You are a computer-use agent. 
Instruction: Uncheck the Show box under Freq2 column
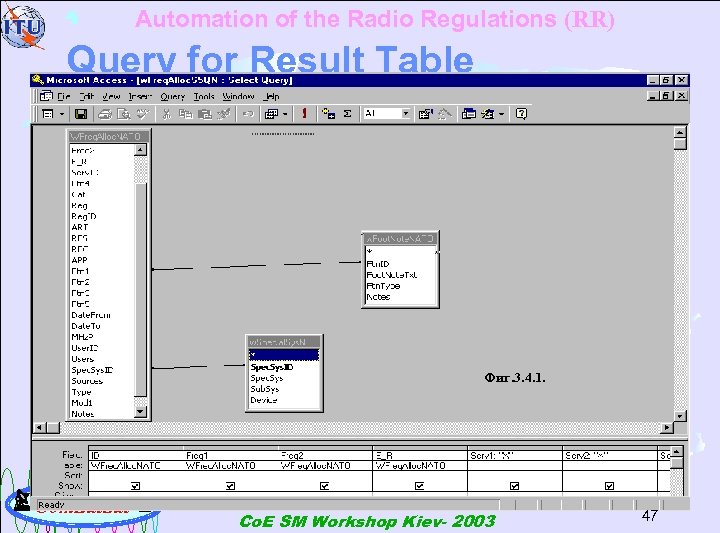point(325,486)
